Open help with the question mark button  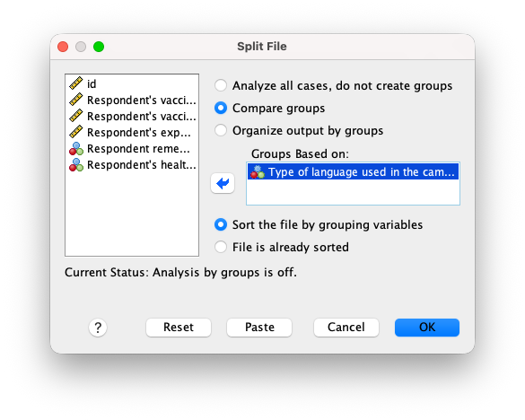[98, 328]
